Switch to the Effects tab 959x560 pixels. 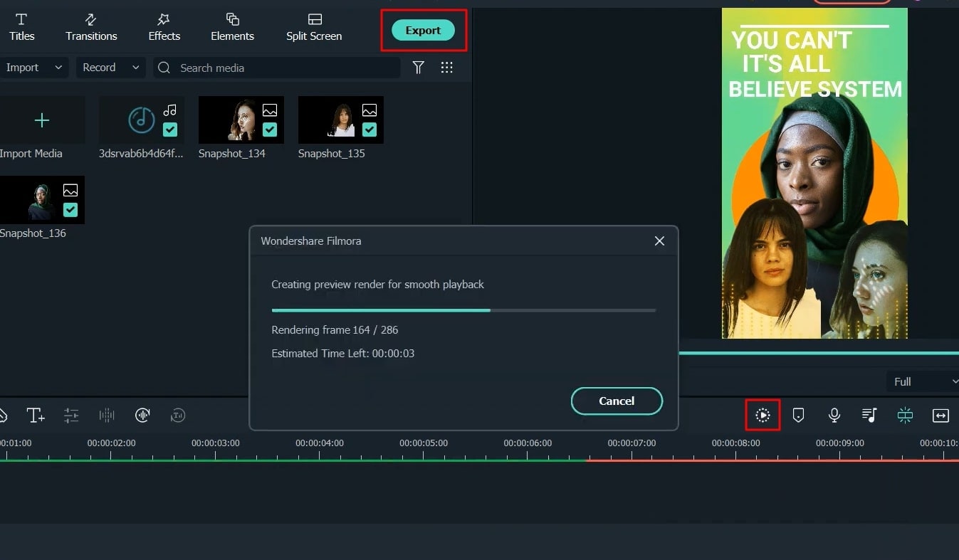(164, 27)
